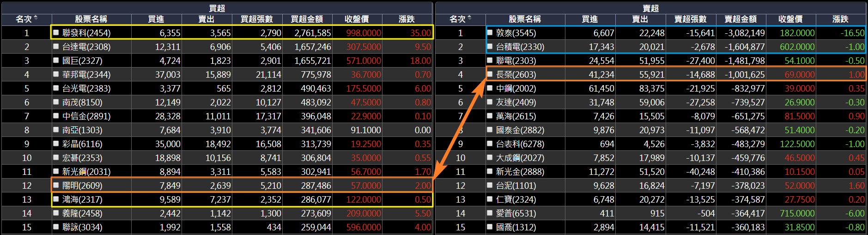Viewport: 868px width, 235px height.
Task: Open stock 國巨(2327)
Action: [82, 61]
